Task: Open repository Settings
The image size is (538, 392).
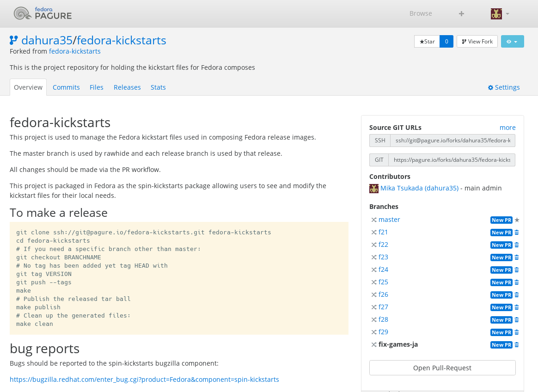Action: (504, 87)
